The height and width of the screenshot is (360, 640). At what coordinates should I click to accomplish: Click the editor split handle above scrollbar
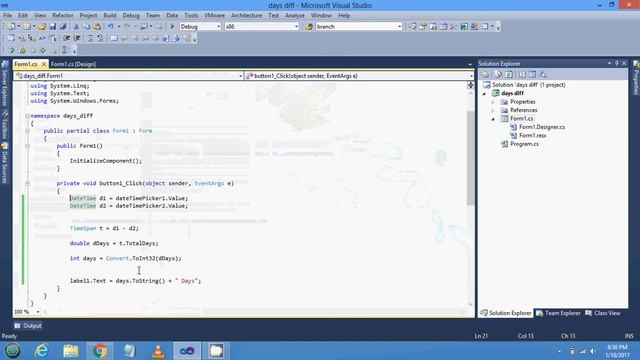pos(471,85)
